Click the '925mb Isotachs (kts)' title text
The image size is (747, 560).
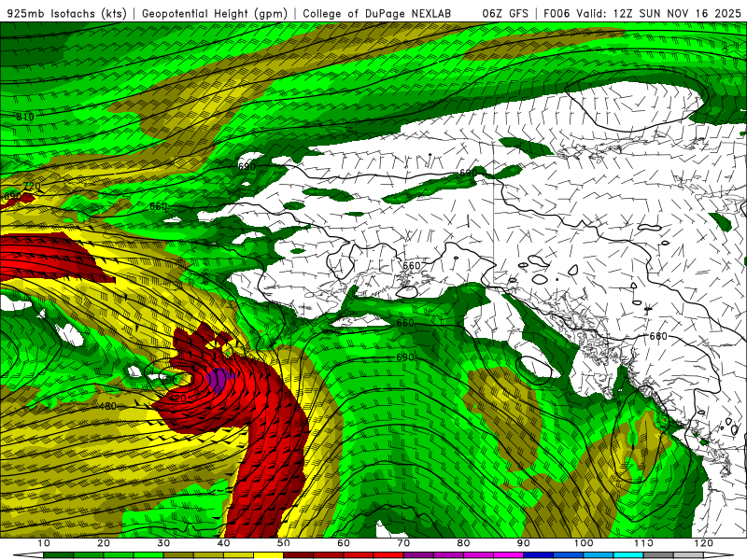click(67, 14)
